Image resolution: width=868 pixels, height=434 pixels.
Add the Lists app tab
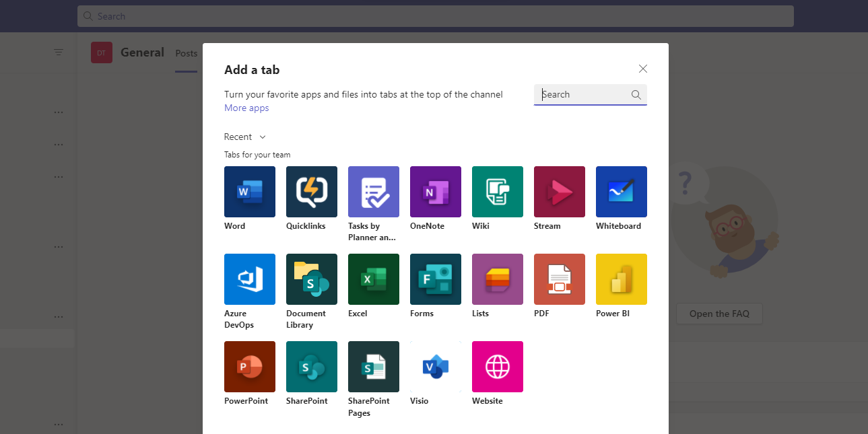(x=498, y=279)
